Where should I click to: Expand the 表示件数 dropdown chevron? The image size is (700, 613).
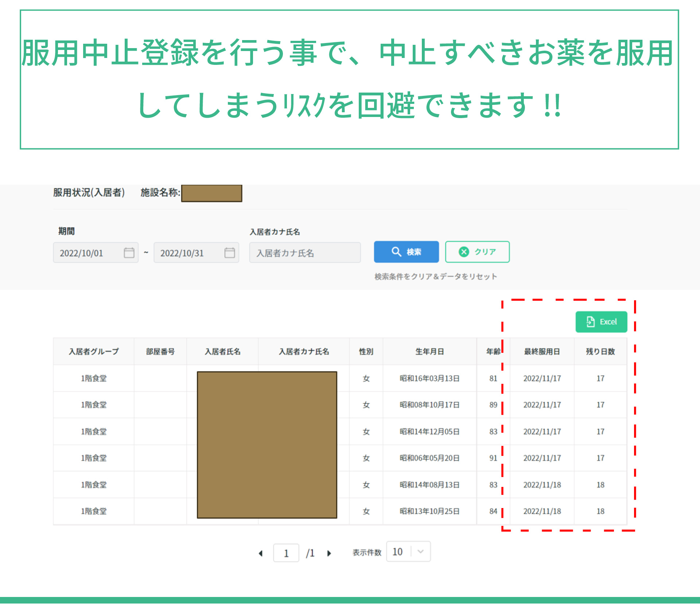(x=421, y=551)
